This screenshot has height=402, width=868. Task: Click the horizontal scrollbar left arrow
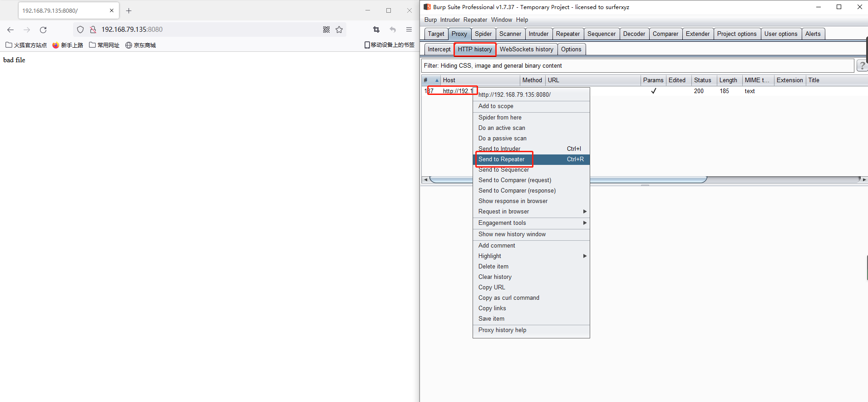pyautogui.click(x=425, y=179)
